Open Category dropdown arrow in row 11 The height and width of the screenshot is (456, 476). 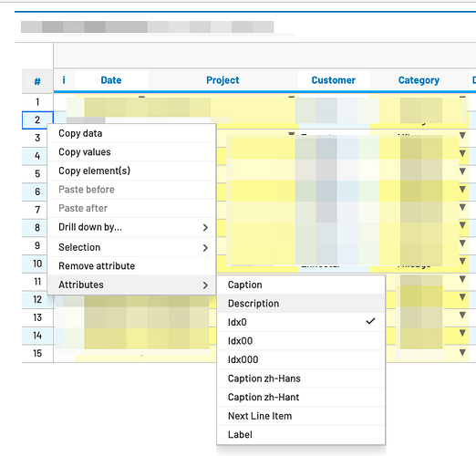(462, 279)
